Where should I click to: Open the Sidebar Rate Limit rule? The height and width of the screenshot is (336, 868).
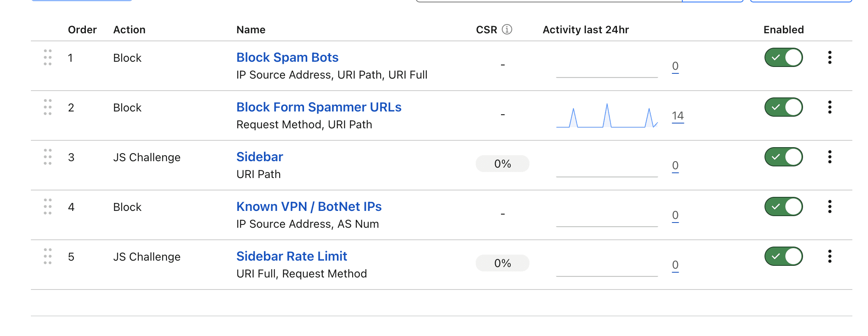point(292,256)
